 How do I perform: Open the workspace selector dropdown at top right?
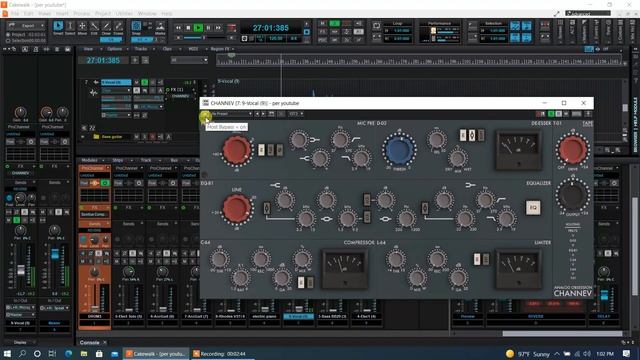pos(588,13)
